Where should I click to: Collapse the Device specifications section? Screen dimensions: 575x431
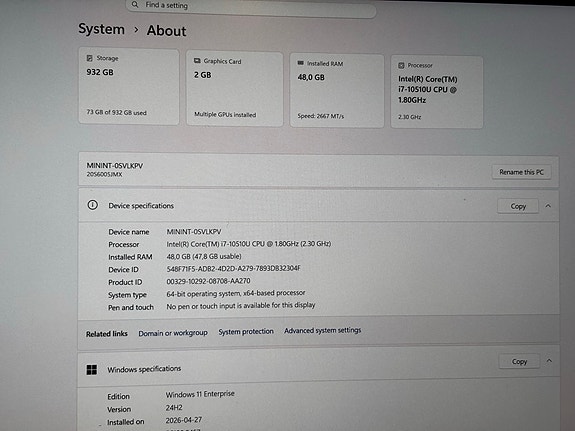click(548, 206)
